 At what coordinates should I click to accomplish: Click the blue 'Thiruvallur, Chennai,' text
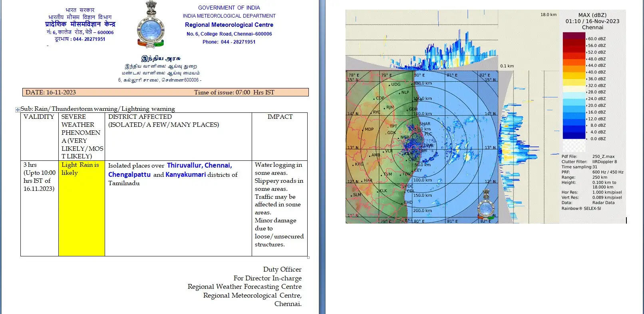point(199,165)
